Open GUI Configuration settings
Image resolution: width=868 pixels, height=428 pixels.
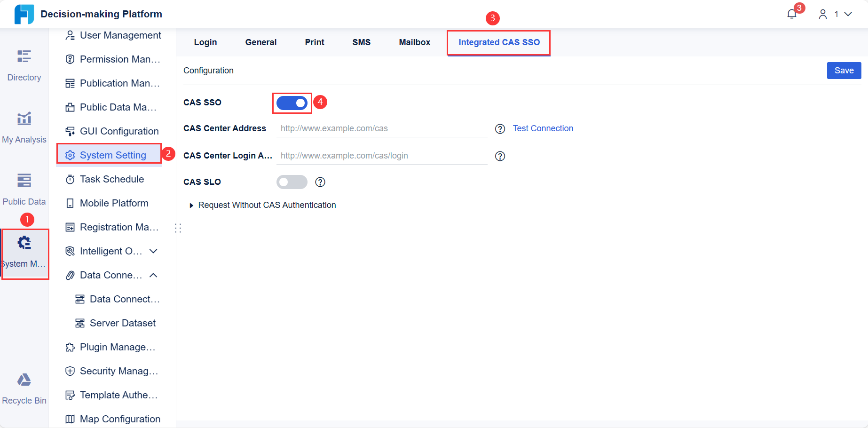tap(119, 131)
